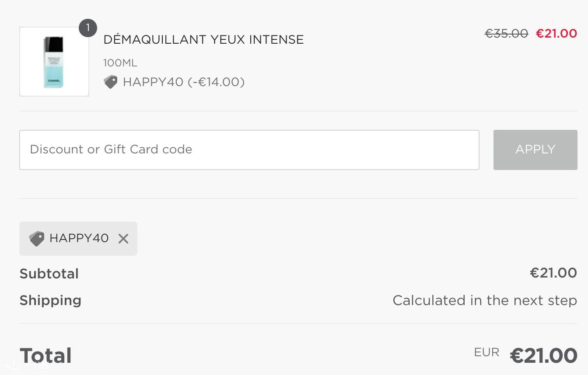Click the EUR currency indicator
The width and height of the screenshot is (588, 375).
pyautogui.click(x=486, y=352)
